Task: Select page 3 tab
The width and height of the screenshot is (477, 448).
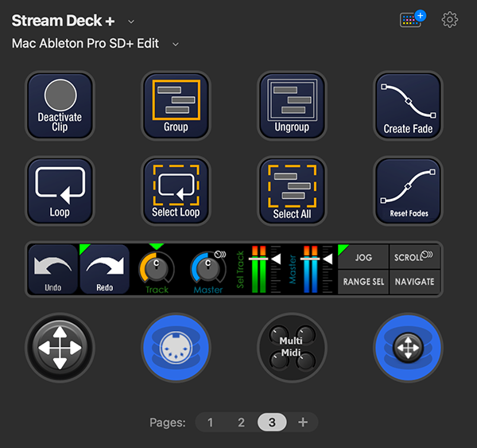Action: (x=272, y=423)
